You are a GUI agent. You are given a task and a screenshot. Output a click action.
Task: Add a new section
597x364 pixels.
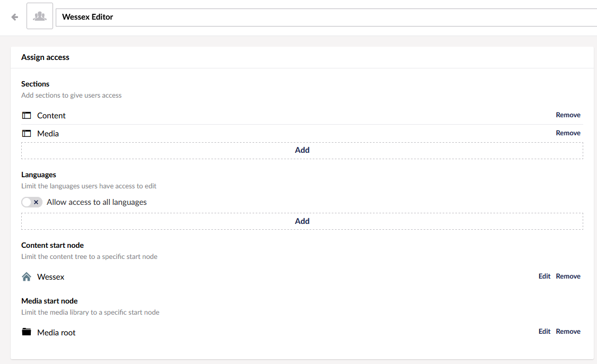(302, 150)
